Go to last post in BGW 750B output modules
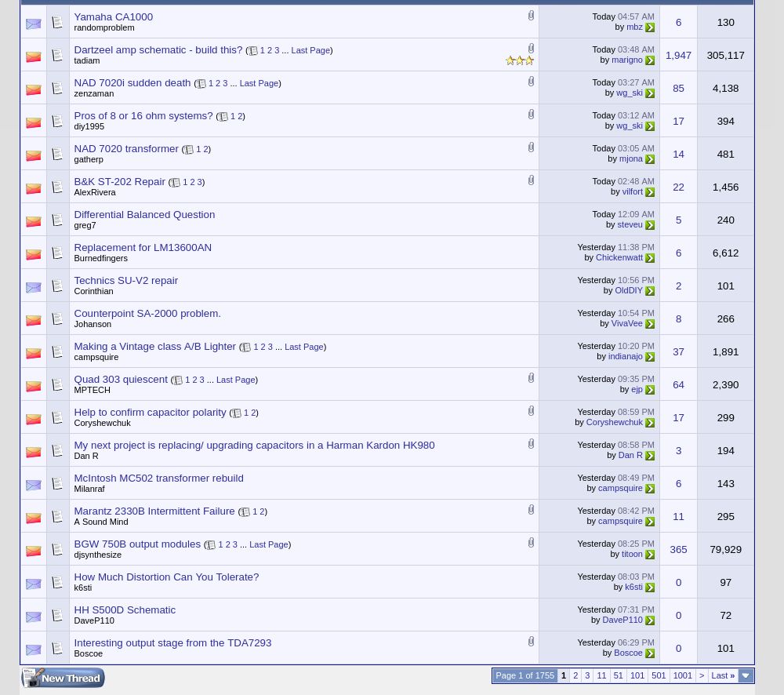This screenshot has width=784, height=695. coord(649,555)
